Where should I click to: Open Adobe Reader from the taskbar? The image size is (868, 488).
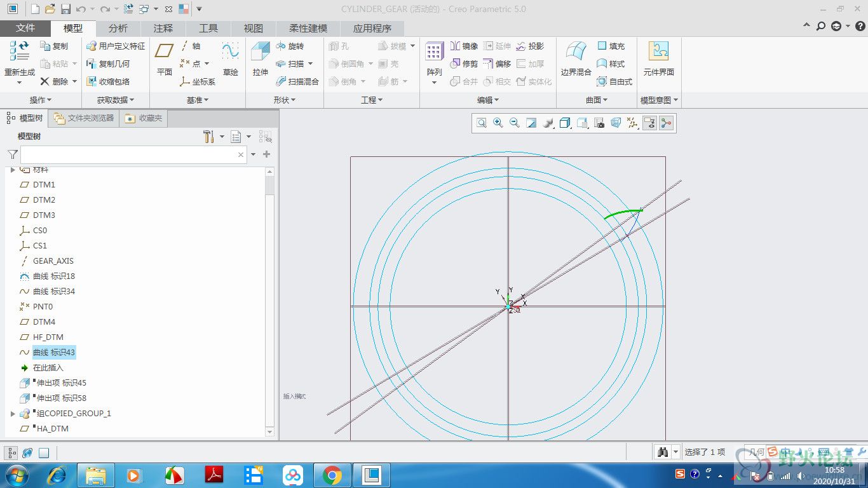point(214,475)
